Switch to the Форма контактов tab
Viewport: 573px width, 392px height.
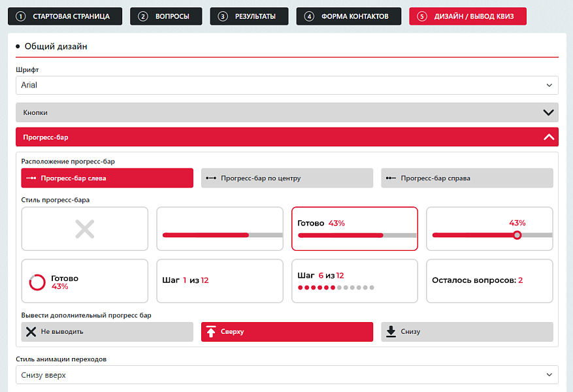tap(348, 16)
